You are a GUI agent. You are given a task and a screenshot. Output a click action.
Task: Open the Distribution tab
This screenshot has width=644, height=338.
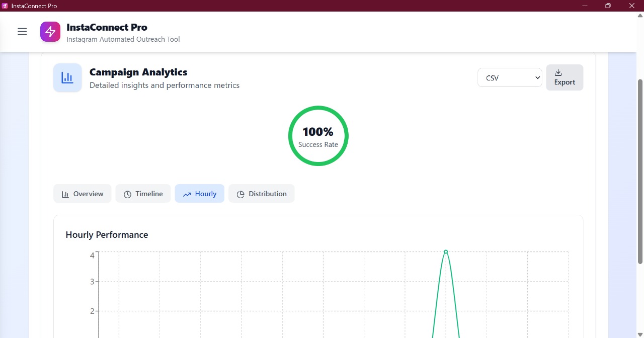[262, 194]
